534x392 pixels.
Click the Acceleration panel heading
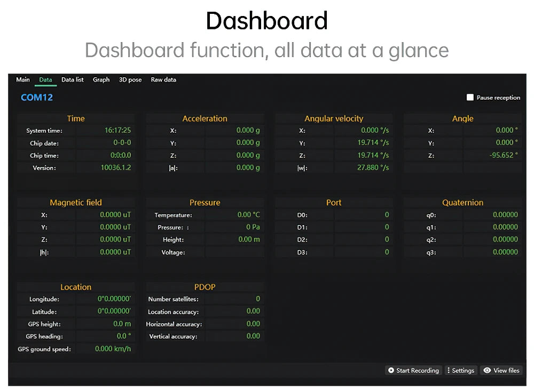tap(205, 118)
